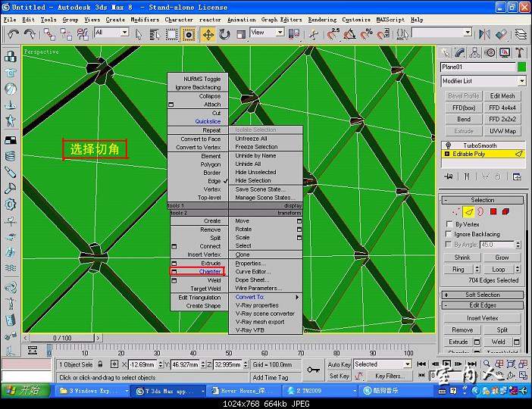Image resolution: width=532 pixels, height=409 pixels.
Task: Click the Mirror tool in toolbar
Action: coord(484,34)
